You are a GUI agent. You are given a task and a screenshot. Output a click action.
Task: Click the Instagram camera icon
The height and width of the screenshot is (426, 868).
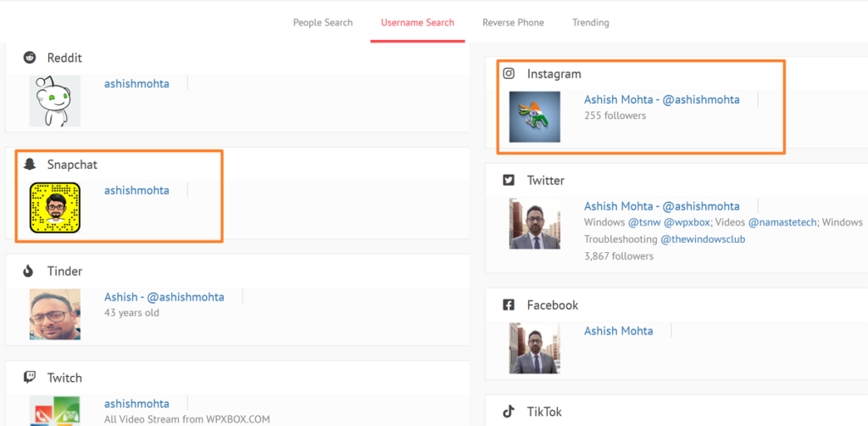509,73
